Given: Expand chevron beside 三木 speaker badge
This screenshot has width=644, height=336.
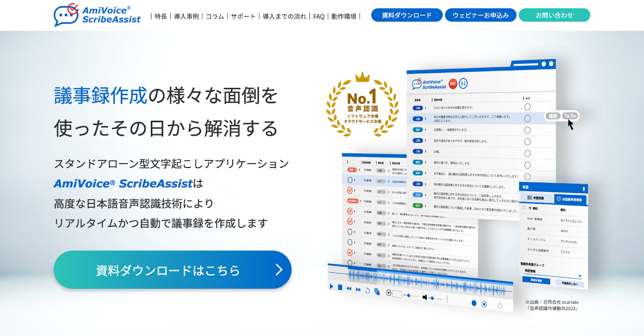Looking at the screenshot, I should [425, 195].
